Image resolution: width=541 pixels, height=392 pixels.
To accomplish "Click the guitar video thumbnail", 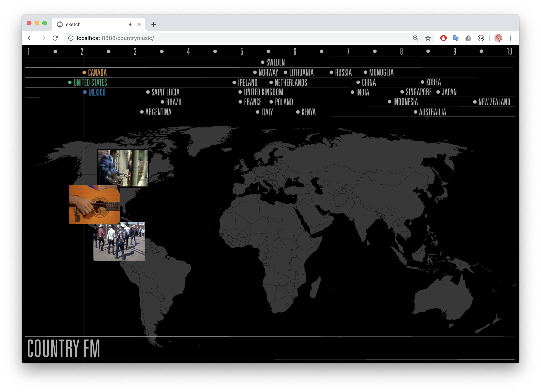I will tap(94, 205).
